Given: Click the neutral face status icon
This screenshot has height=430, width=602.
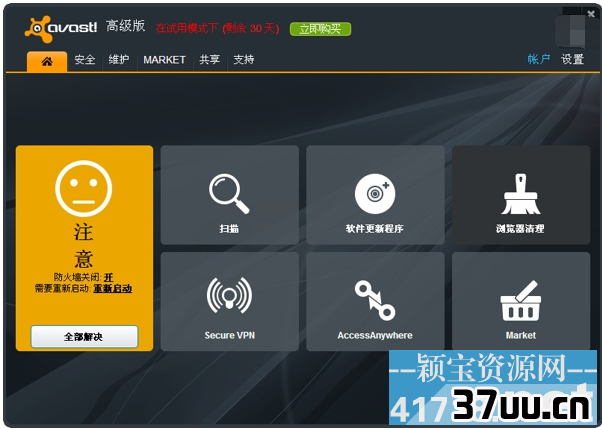Looking at the screenshot, I should point(84,189).
